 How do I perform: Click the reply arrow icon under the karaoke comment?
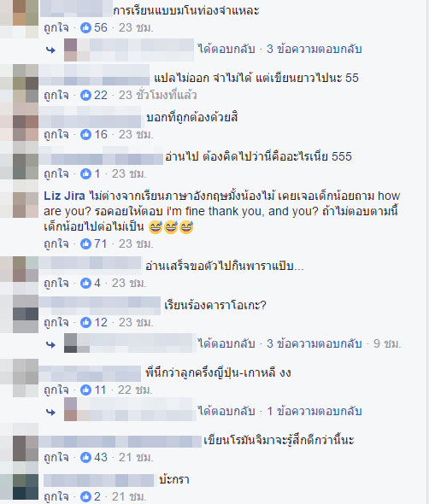50,345
